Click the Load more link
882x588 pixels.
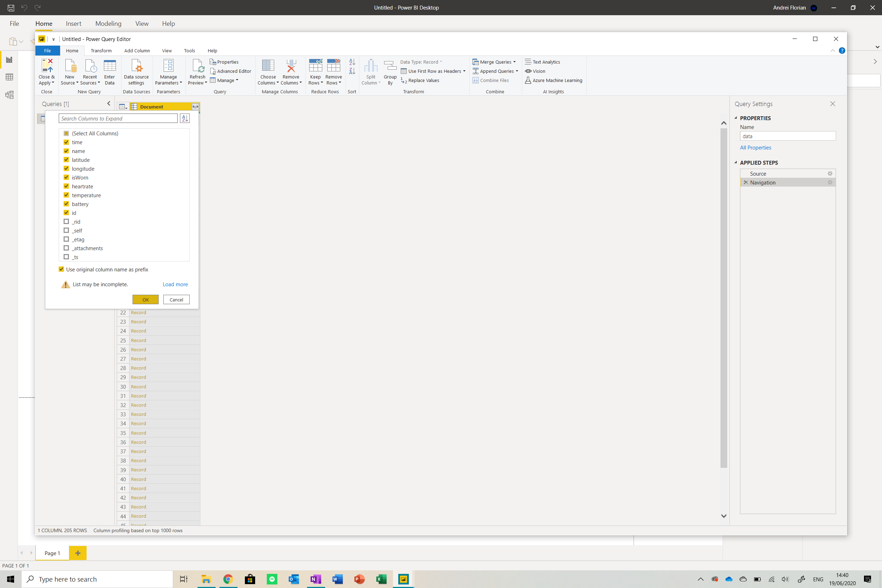coord(175,284)
